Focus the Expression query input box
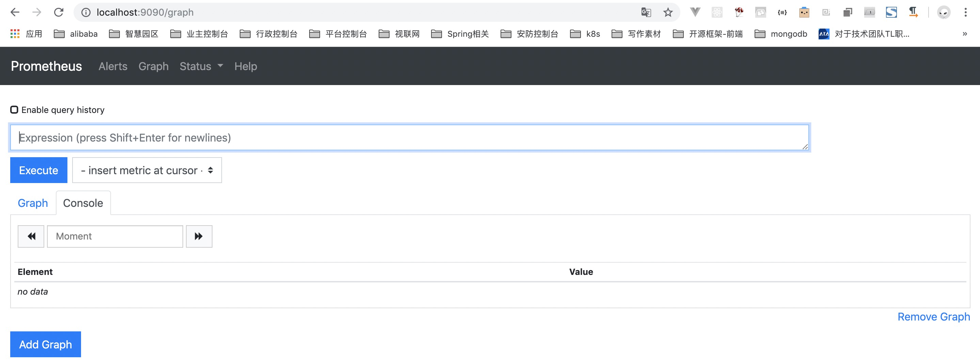This screenshot has height=362, width=980. (x=409, y=138)
